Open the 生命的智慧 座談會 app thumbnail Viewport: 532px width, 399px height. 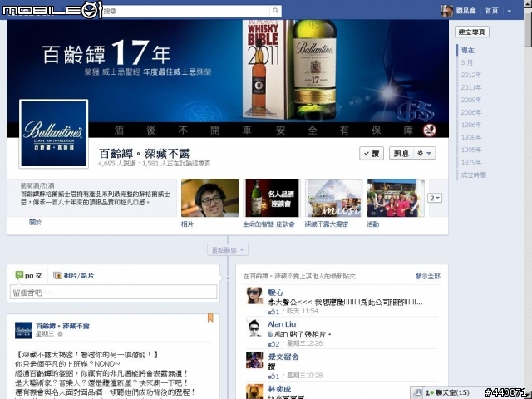[x=272, y=198]
